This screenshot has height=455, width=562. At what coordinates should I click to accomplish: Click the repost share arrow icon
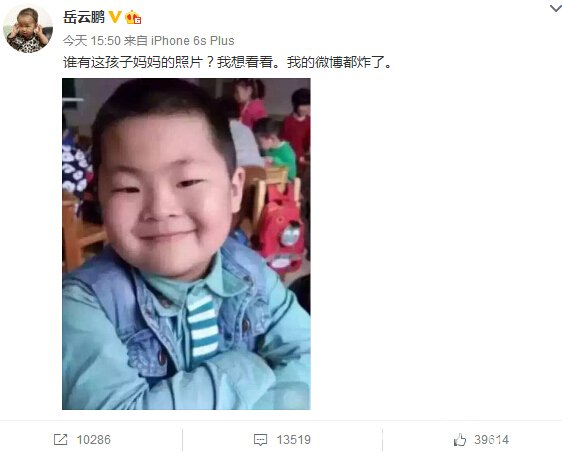coord(61,439)
